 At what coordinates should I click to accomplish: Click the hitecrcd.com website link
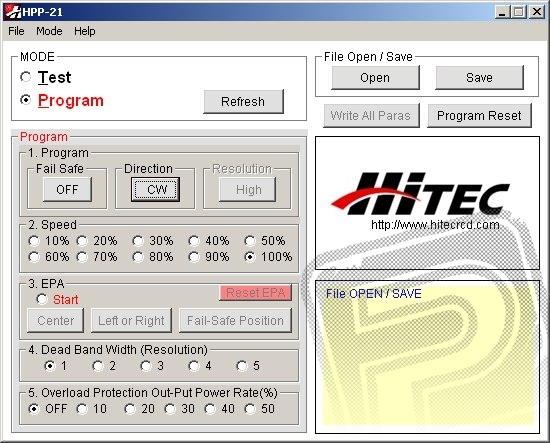pos(435,224)
